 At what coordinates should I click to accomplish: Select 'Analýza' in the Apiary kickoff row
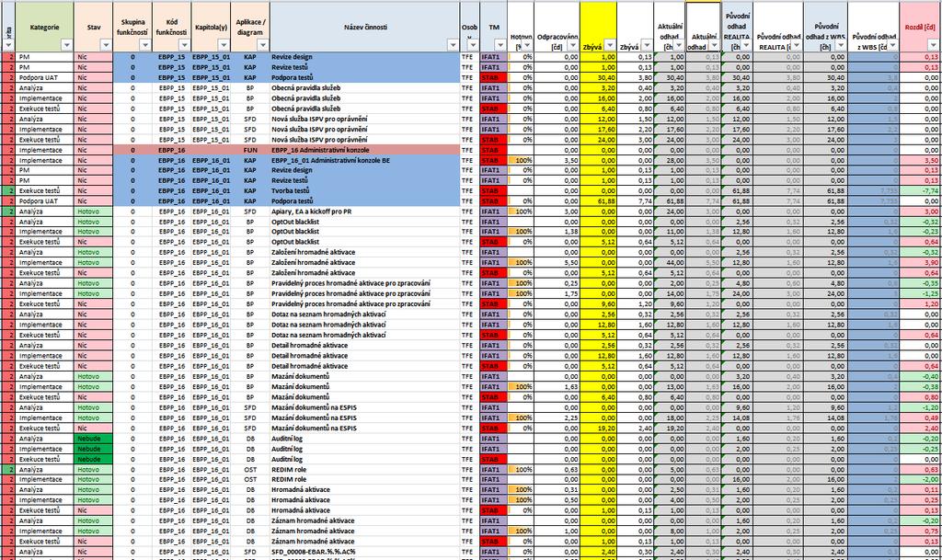[x=45, y=211]
